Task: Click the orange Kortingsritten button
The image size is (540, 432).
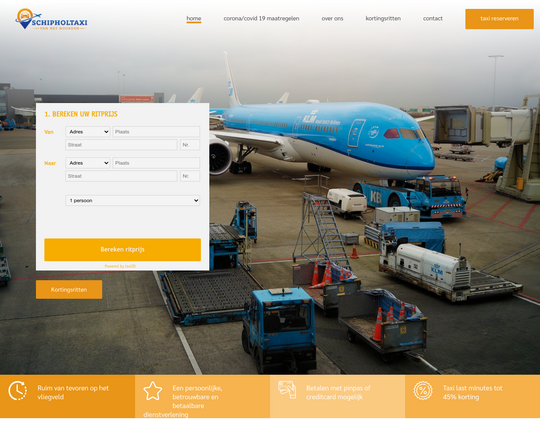Action: [x=69, y=289]
